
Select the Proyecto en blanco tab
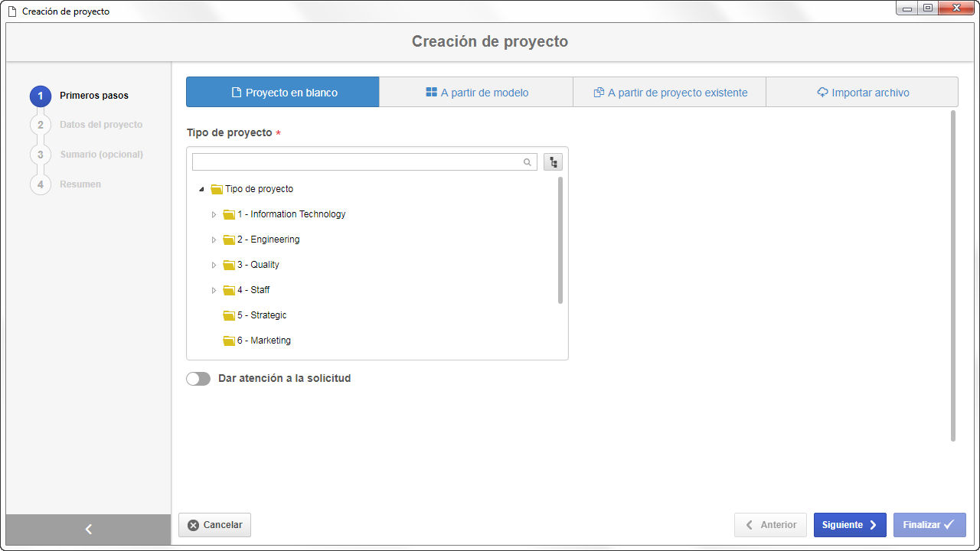click(x=283, y=92)
